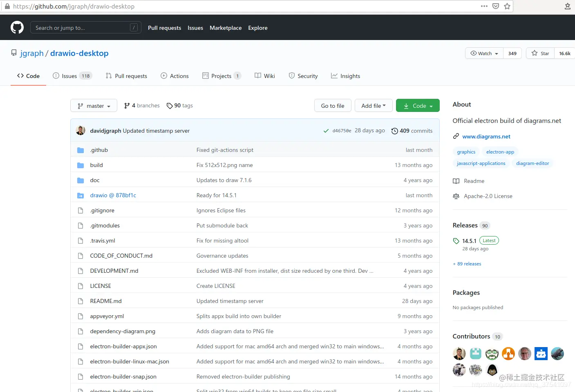This screenshot has width=575, height=392.
Task: Click the branch icon beside 4 branches
Action: coord(127,105)
